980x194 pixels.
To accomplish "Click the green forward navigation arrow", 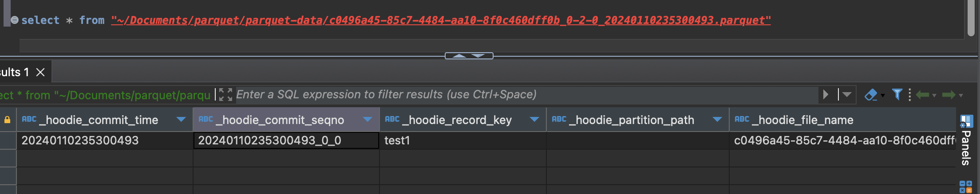I will pos(948,95).
